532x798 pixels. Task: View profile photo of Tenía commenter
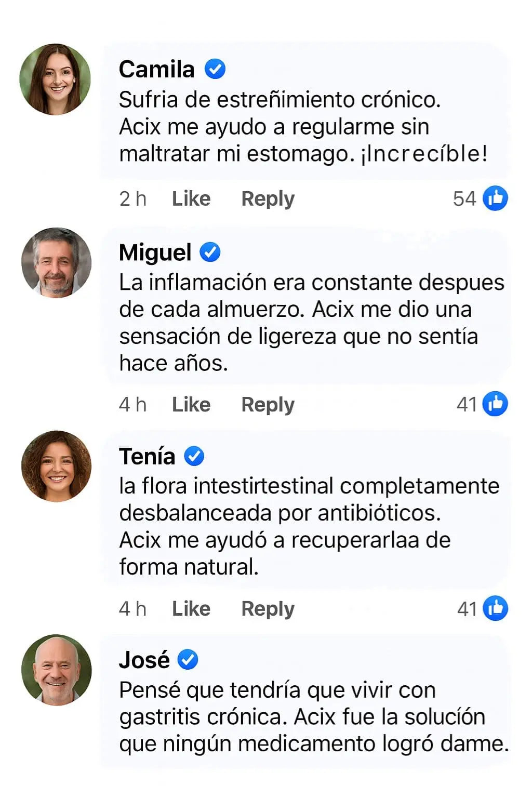(x=56, y=466)
